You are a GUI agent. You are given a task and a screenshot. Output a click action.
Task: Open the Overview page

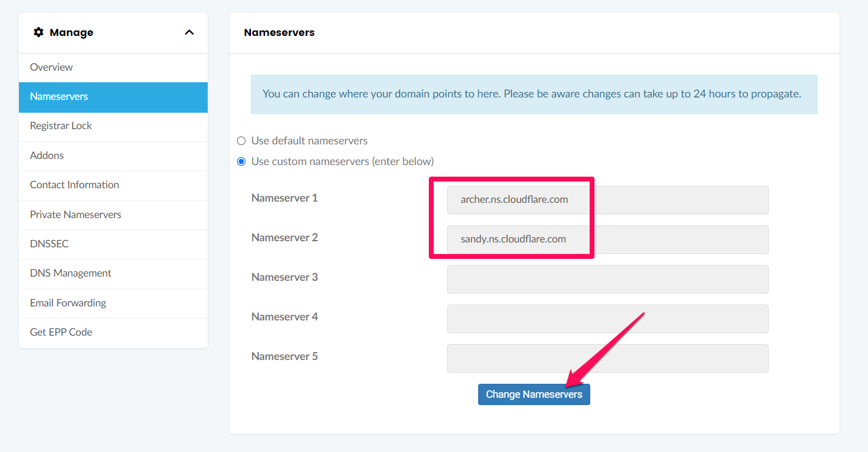pos(51,67)
